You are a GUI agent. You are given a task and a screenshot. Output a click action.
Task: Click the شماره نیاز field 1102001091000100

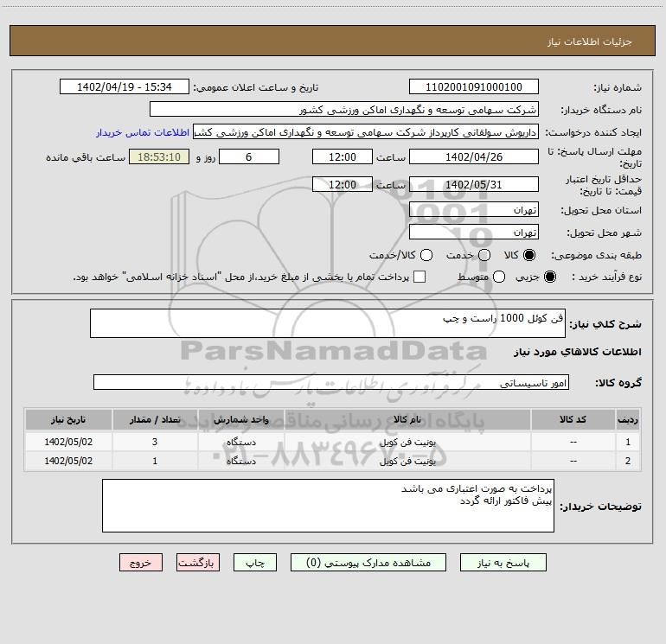(x=474, y=86)
